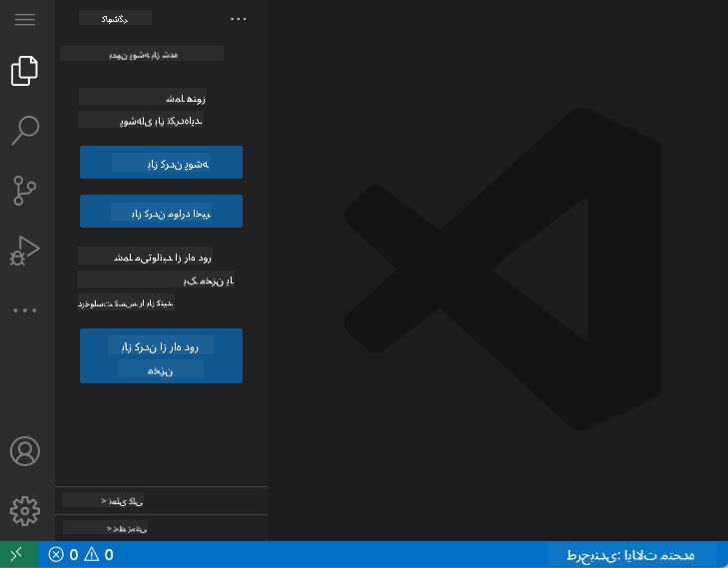Open the Search view
This screenshot has height=568, width=728.
click(x=25, y=129)
